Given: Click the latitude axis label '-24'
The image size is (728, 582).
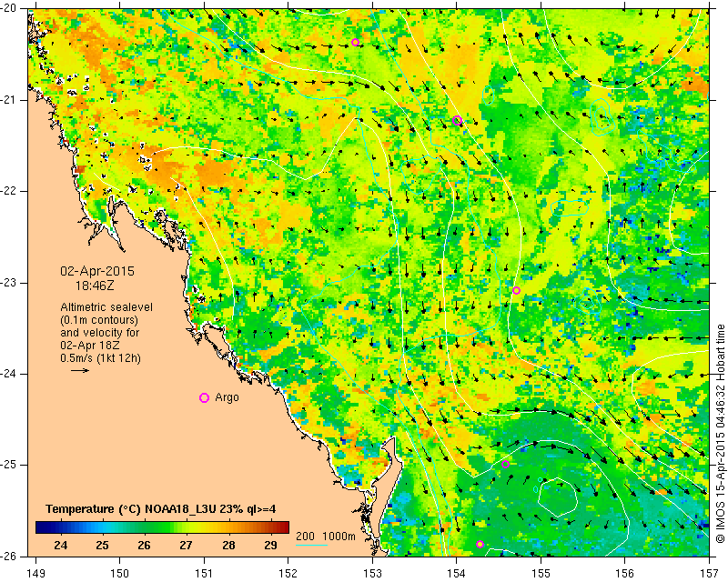Looking at the screenshot, I should point(9,374).
